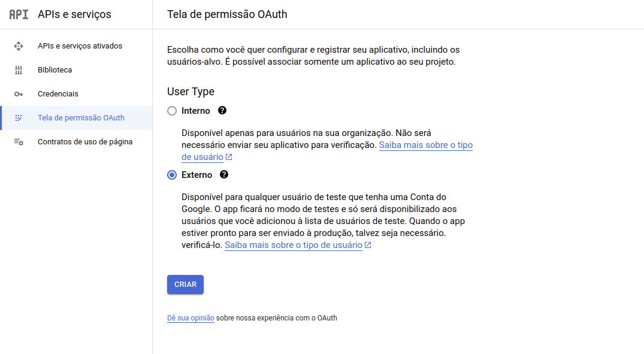Viewport: 644px width, 354px height.
Task: Click the Interno option label
Action: tap(195, 111)
